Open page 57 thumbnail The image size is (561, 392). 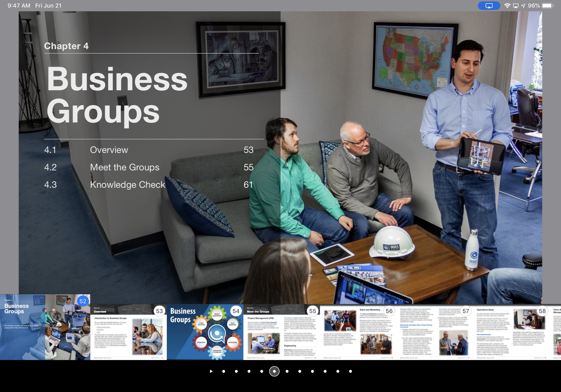pos(435,332)
